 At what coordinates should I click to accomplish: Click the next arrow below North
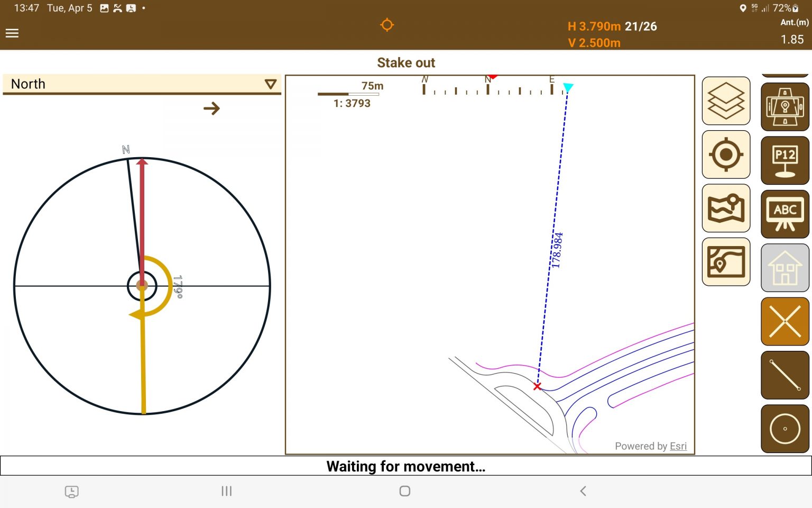click(x=211, y=108)
